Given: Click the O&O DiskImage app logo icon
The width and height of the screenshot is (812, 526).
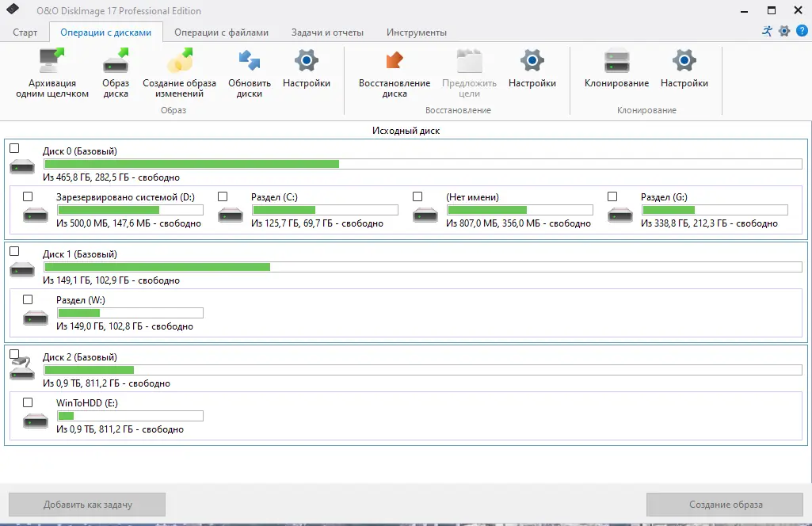Looking at the screenshot, I should coord(13,9).
